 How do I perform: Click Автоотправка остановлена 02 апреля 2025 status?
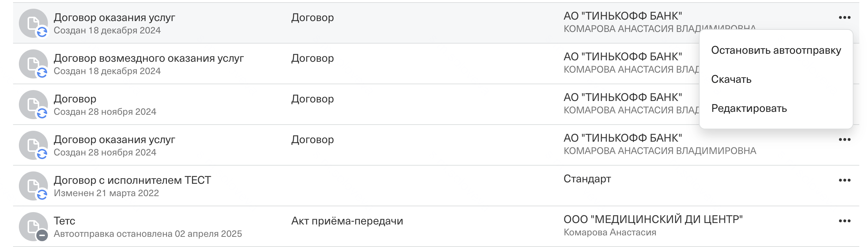pos(148,234)
